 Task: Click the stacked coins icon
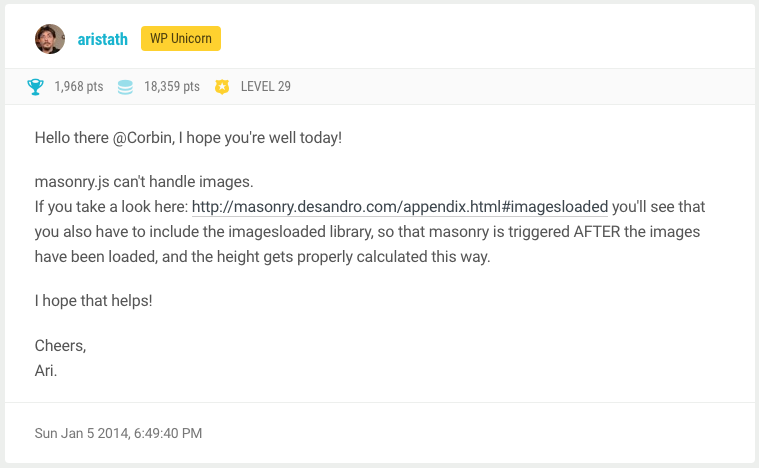pos(125,87)
